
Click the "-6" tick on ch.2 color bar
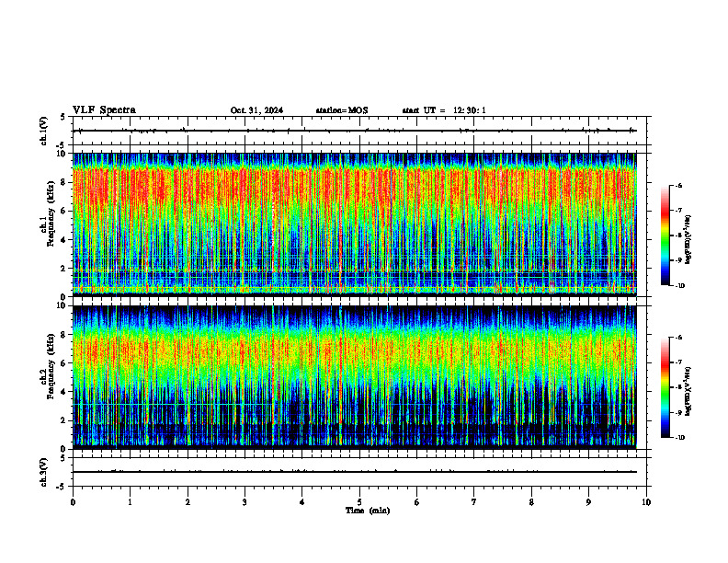(678, 338)
